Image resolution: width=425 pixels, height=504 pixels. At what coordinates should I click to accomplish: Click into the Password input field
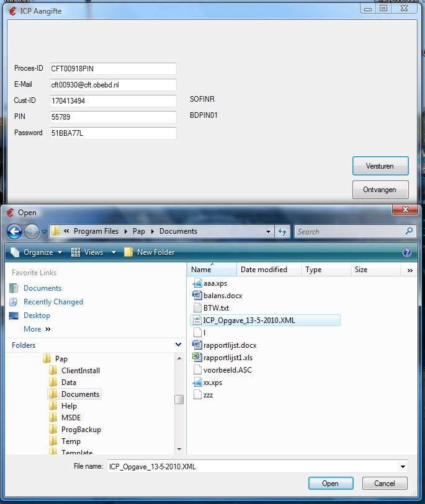pos(113,133)
